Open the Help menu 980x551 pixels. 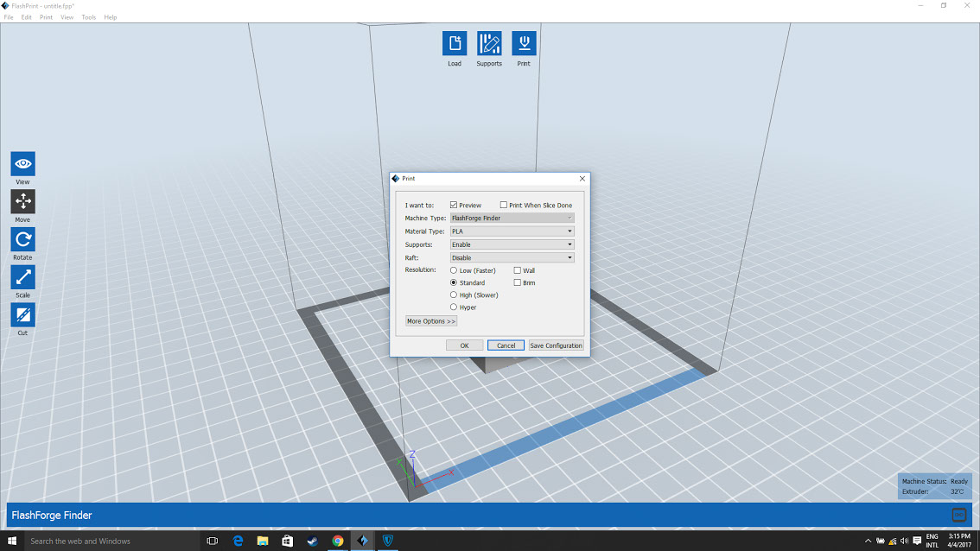pyautogui.click(x=110, y=17)
